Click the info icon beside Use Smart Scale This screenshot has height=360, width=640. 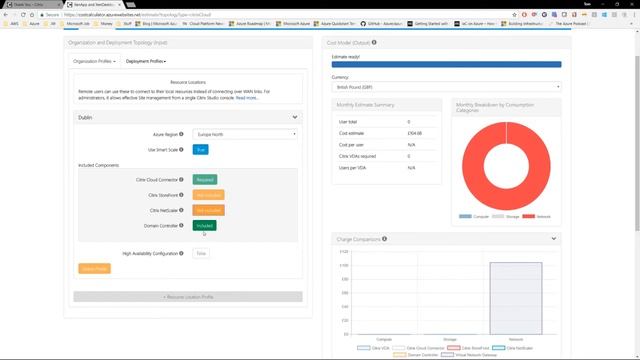tap(181, 149)
